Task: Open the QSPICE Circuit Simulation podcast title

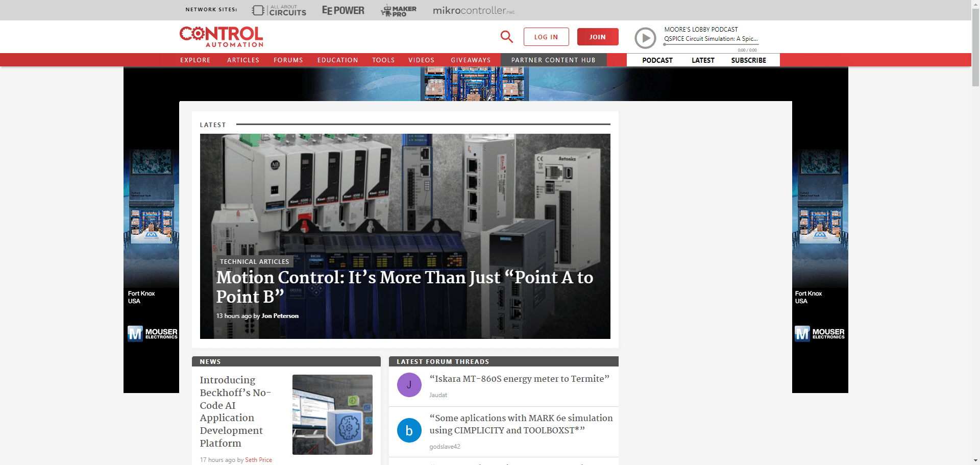Action: click(710, 39)
